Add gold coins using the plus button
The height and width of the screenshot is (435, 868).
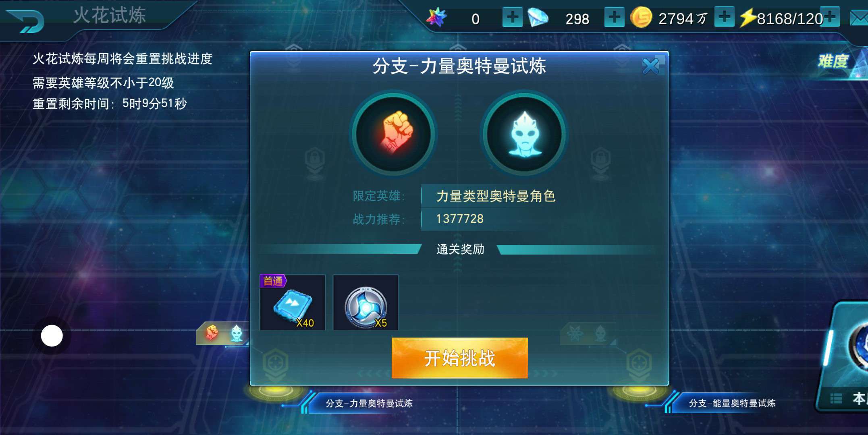pyautogui.click(x=724, y=17)
